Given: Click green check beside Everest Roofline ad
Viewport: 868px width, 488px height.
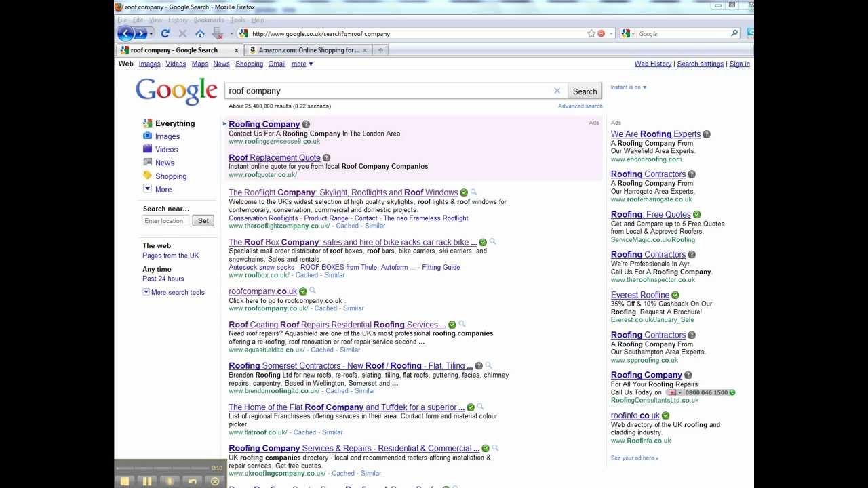Looking at the screenshot, I should click(x=675, y=296).
